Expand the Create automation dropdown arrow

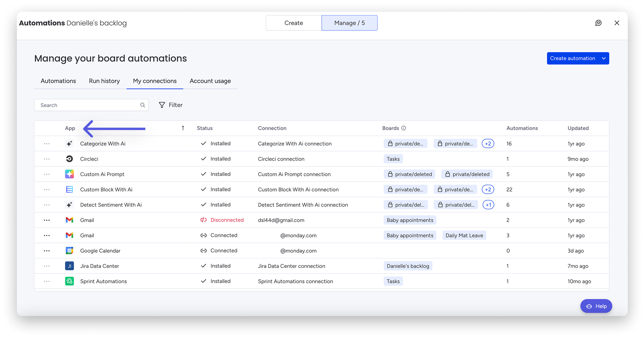(x=604, y=58)
